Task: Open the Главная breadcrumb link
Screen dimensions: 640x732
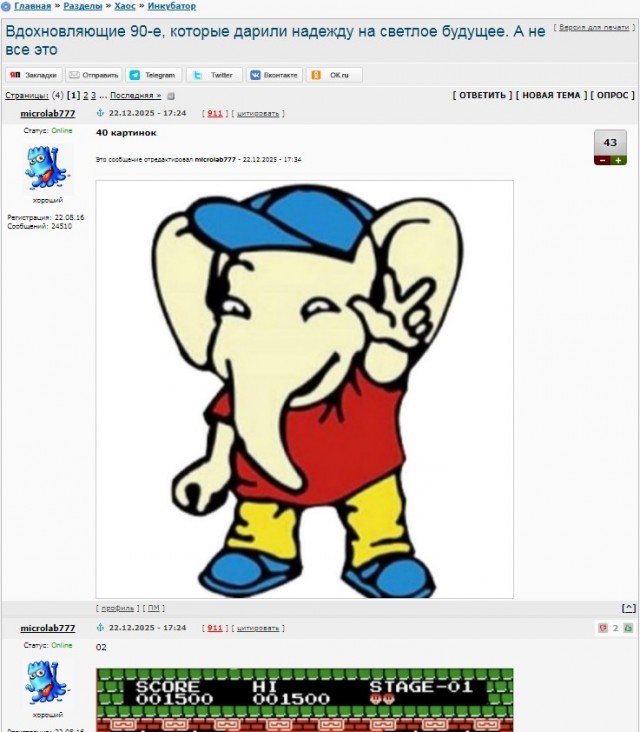Action: coord(32,6)
